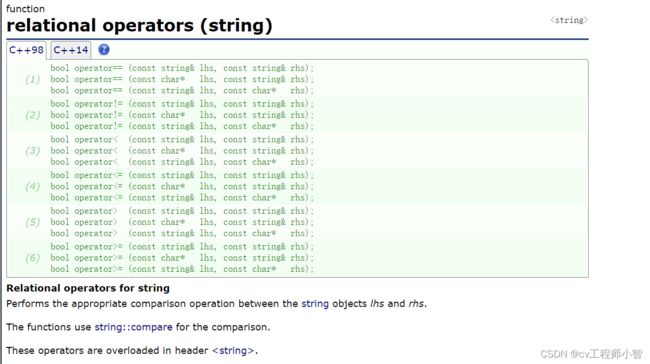Click the last operator>= declaration line
This screenshot has width=650, height=364.
click(182, 269)
